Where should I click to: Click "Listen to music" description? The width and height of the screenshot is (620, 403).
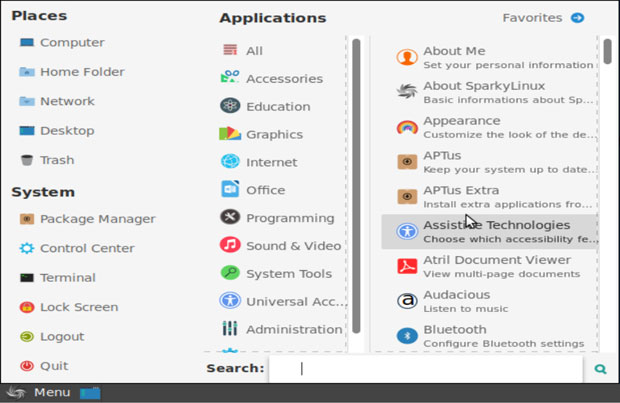click(x=465, y=308)
